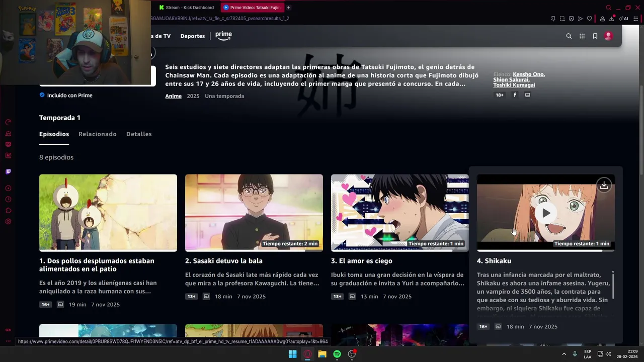The image size is (644, 362).
Task: Open the El amor es ciego thumbnail
Action: (400, 213)
